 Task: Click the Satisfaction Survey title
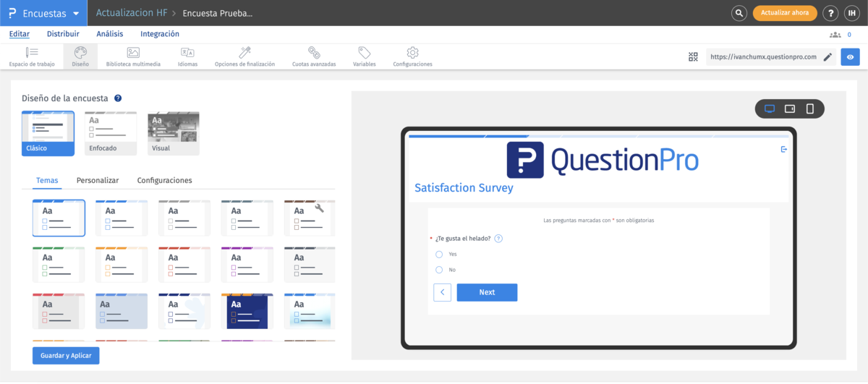(464, 188)
